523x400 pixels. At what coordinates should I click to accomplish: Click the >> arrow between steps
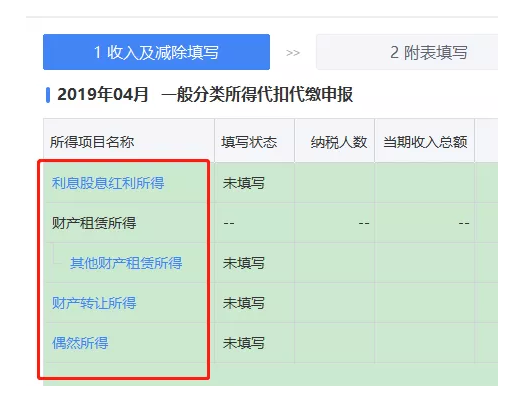pyautogui.click(x=293, y=53)
